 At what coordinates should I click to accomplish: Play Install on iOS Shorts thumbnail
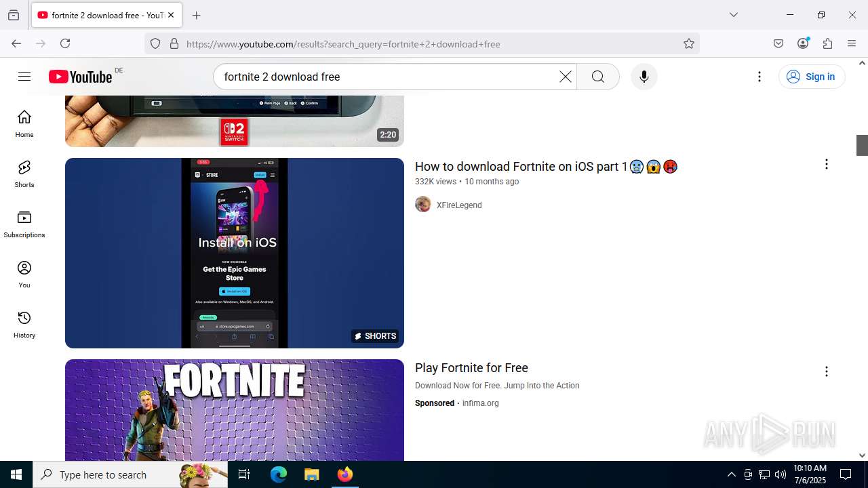(x=235, y=253)
